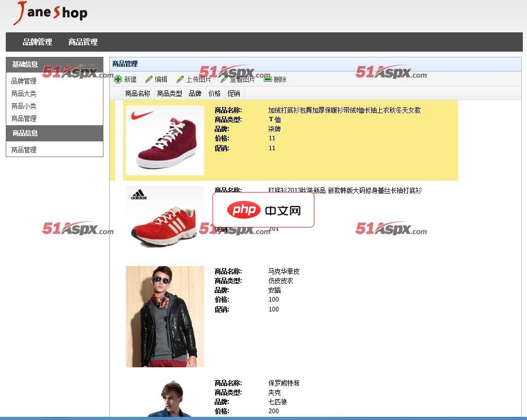527x420 pixels.
Task: Click the 促销 column header
Action: [234, 93]
